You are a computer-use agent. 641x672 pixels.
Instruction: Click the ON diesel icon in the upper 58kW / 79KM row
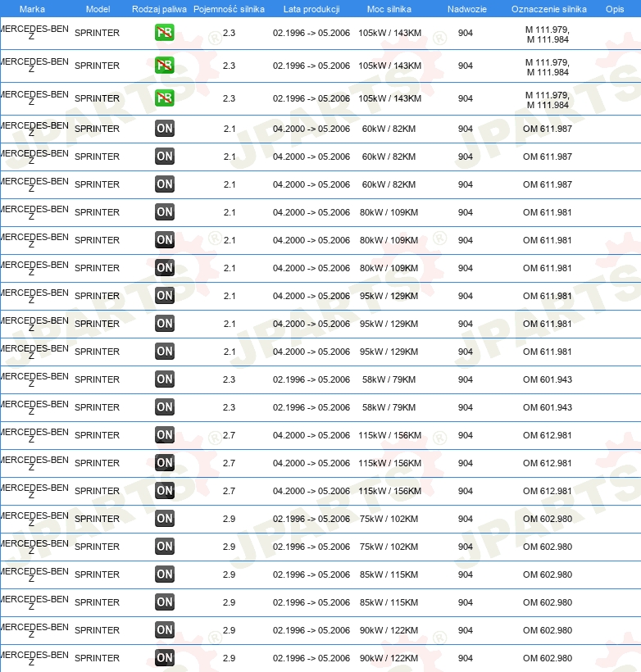[x=165, y=379]
